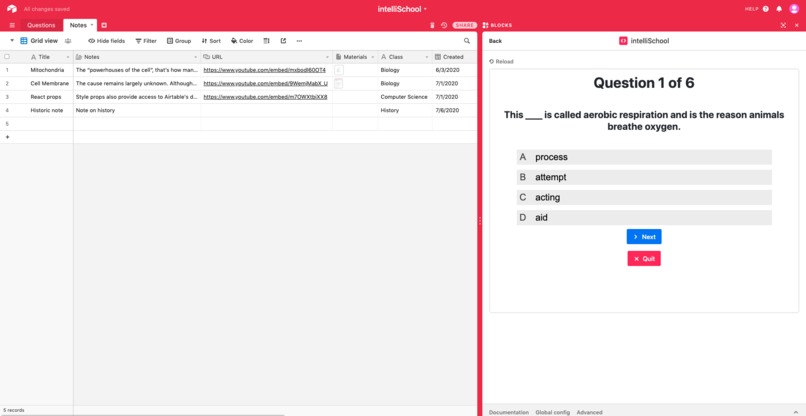Click the HELP label in top bar
Screen dimensions: 806x416
(752, 9)
